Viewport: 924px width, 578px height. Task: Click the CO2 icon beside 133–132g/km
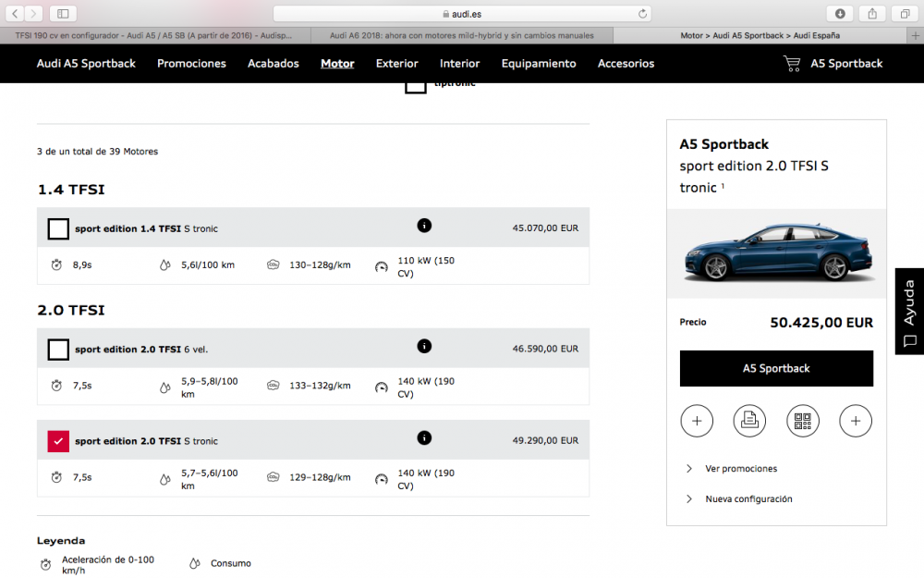(x=273, y=385)
